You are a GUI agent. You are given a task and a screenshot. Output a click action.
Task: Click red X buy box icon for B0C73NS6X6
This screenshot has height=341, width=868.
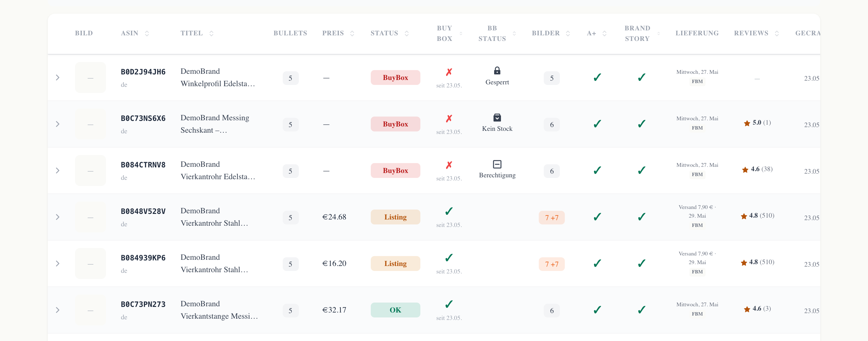449,118
